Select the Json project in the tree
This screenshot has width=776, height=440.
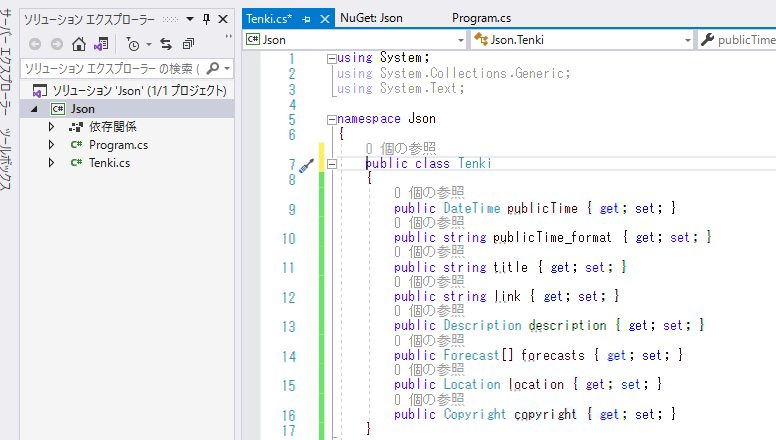[x=82, y=109]
